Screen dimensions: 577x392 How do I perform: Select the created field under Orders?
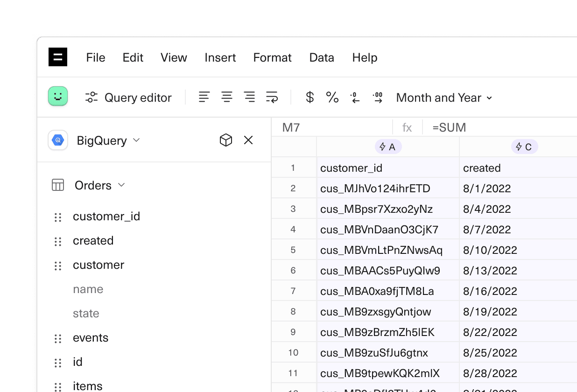93,240
